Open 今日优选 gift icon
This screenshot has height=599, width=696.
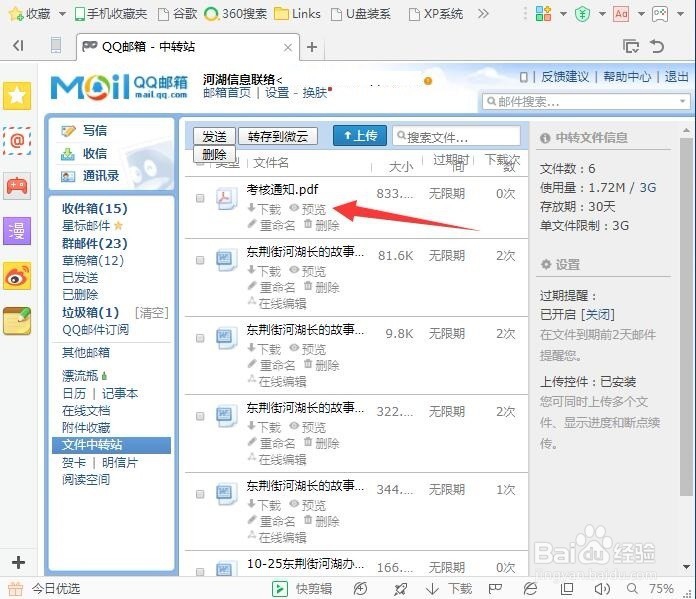16,589
